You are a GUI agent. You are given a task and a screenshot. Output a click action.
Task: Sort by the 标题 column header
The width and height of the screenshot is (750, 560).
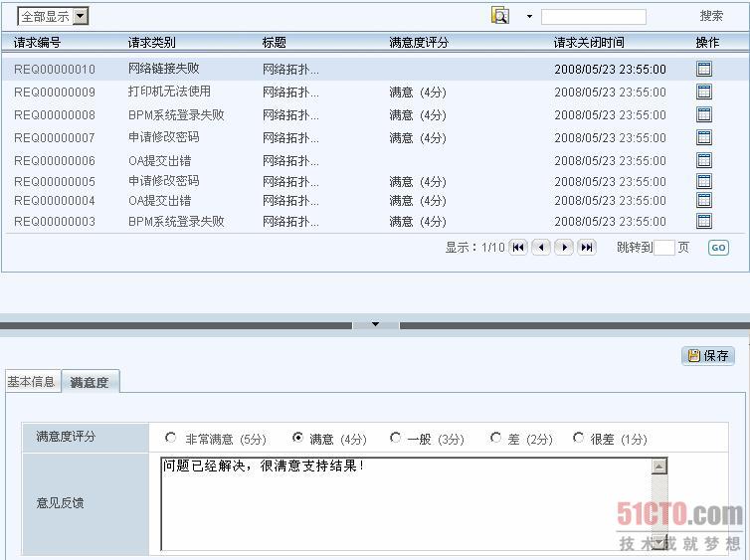point(275,43)
